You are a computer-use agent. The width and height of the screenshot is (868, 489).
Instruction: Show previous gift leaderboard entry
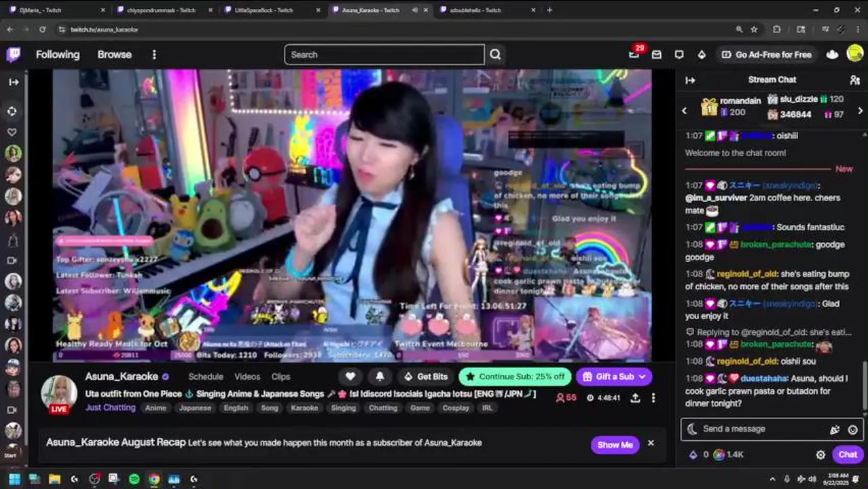coord(684,111)
